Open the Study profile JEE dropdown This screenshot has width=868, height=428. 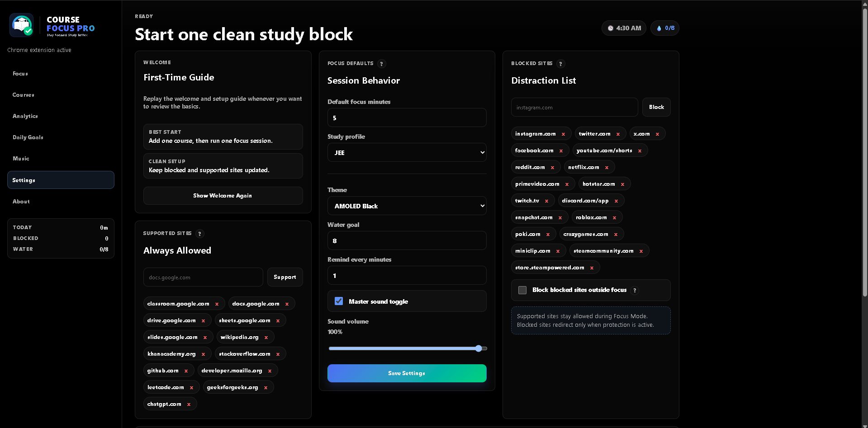click(x=407, y=153)
